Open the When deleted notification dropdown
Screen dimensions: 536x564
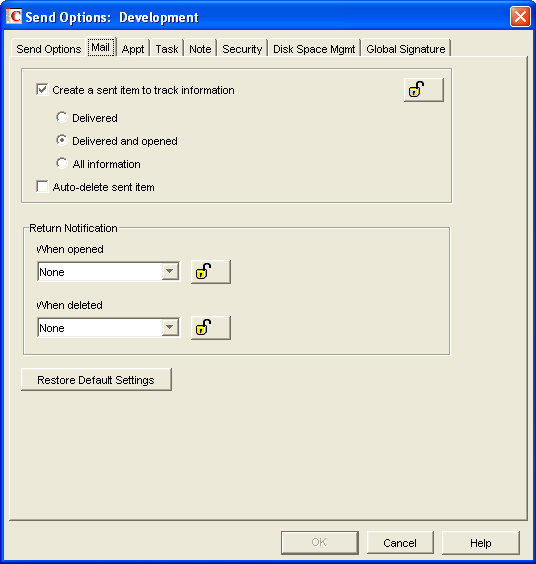(108, 328)
